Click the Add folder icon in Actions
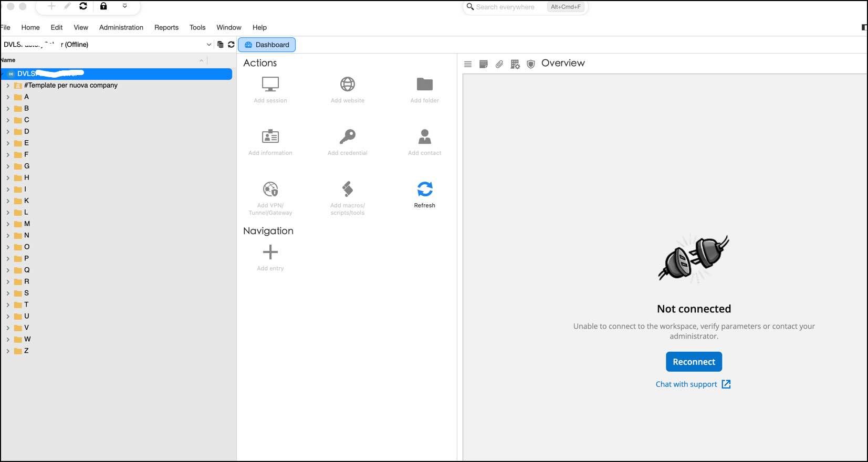The width and height of the screenshot is (868, 462). pyautogui.click(x=425, y=84)
